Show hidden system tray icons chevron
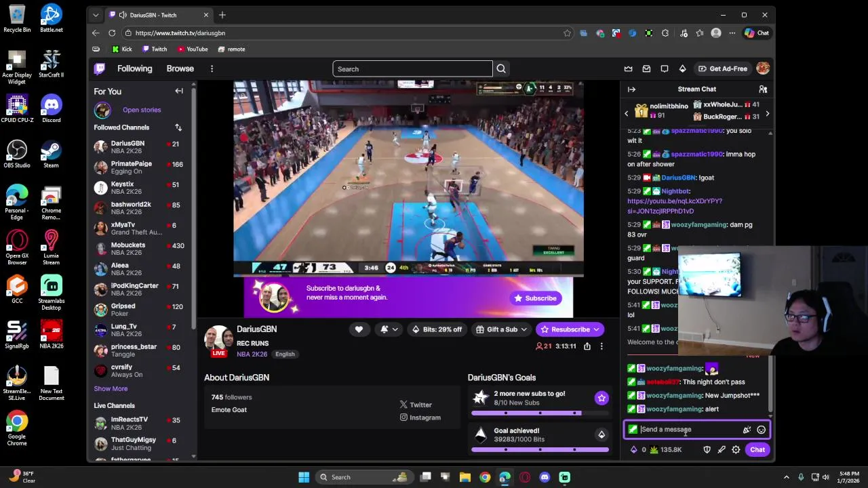Viewport: 868px width, 488px height. click(x=787, y=477)
